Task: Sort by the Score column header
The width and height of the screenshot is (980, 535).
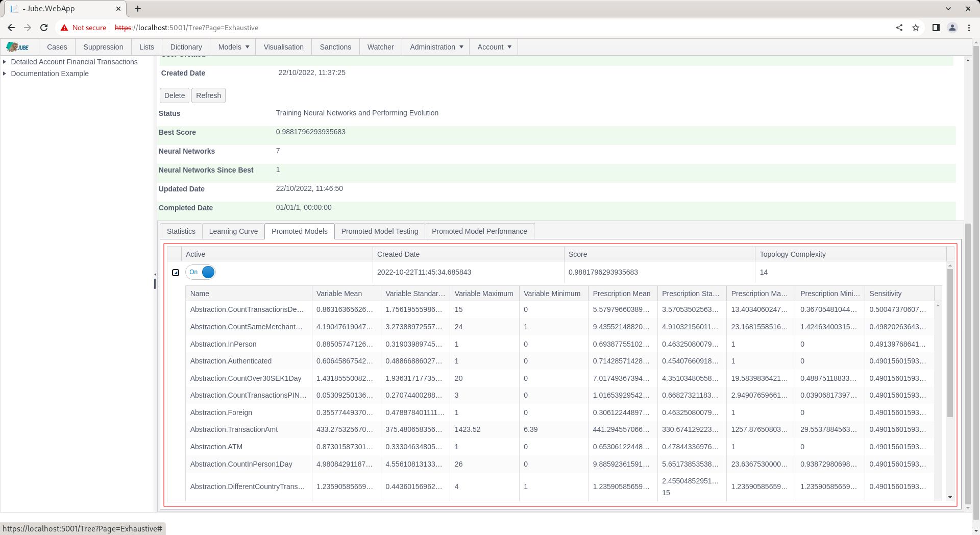Action: pyautogui.click(x=659, y=254)
